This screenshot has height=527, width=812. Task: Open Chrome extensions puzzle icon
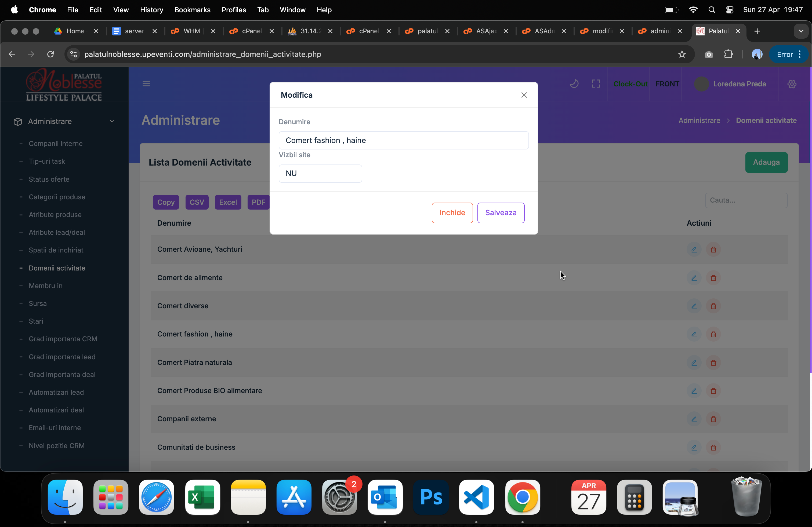(x=728, y=54)
